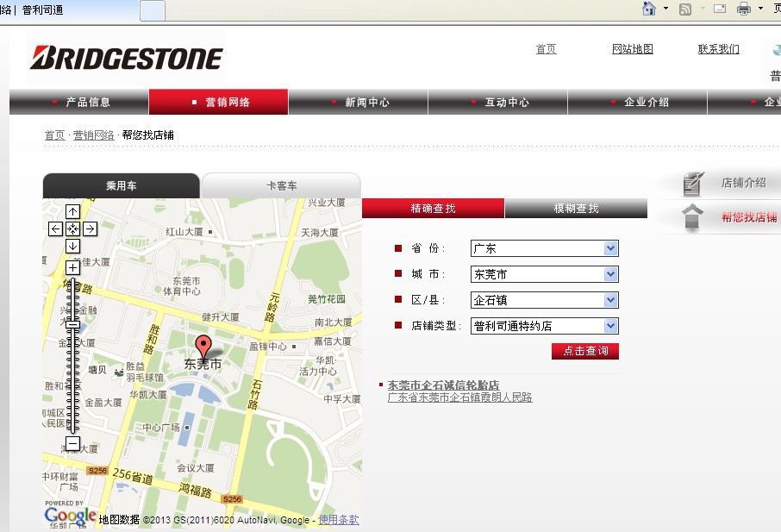Expand the 区/县 dropdown showing 企石镇
Image resolution: width=781 pixels, height=532 pixels.
coord(544,300)
